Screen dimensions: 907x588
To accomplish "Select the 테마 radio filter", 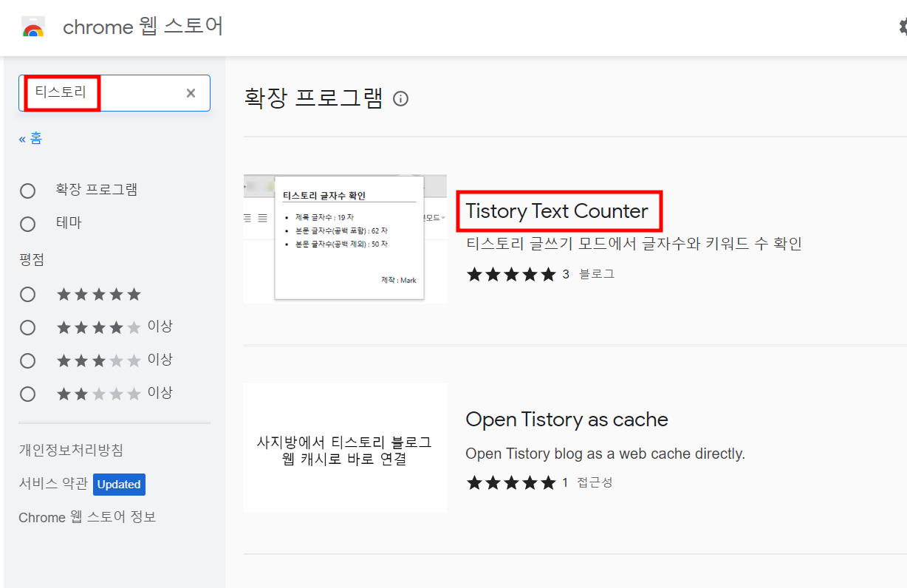I will coord(28,224).
